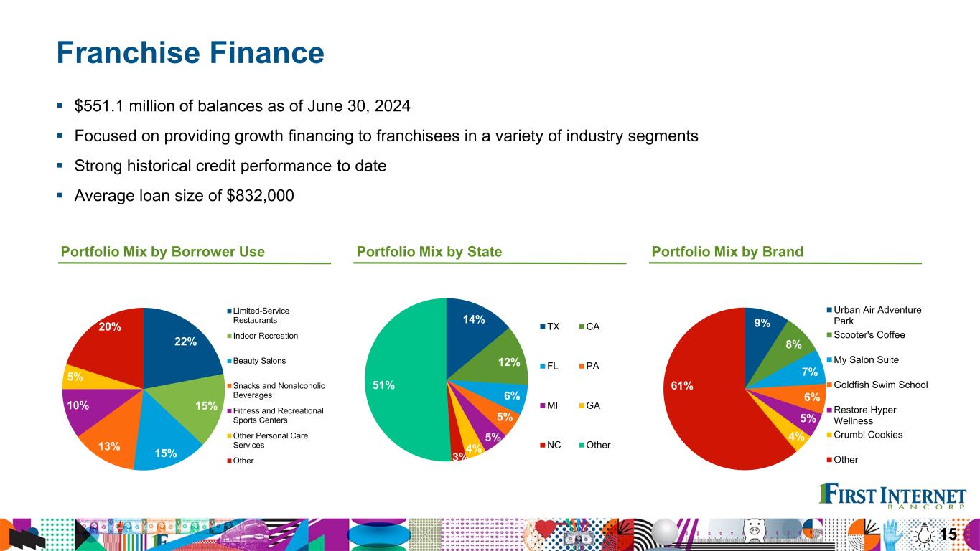Select the "Strong historical credit performance" bullet
Image resolution: width=980 pixels, height=551 pixels.
230,166
